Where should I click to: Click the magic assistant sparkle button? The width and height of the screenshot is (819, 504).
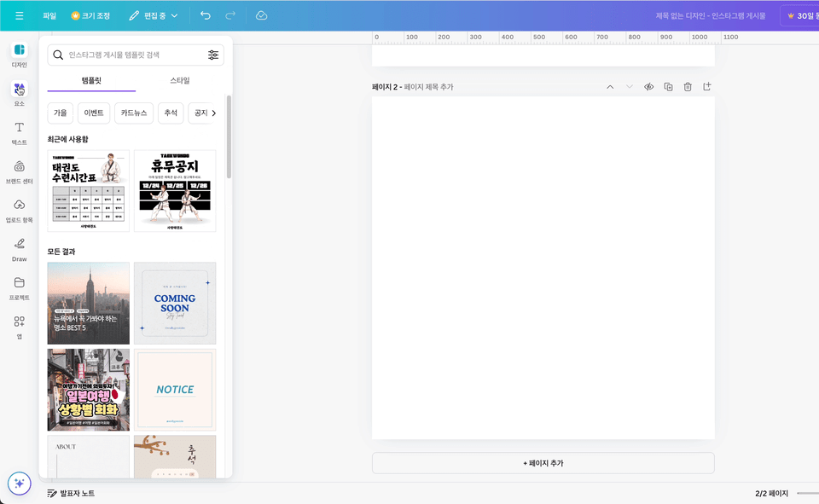click(x=20, y=484)
